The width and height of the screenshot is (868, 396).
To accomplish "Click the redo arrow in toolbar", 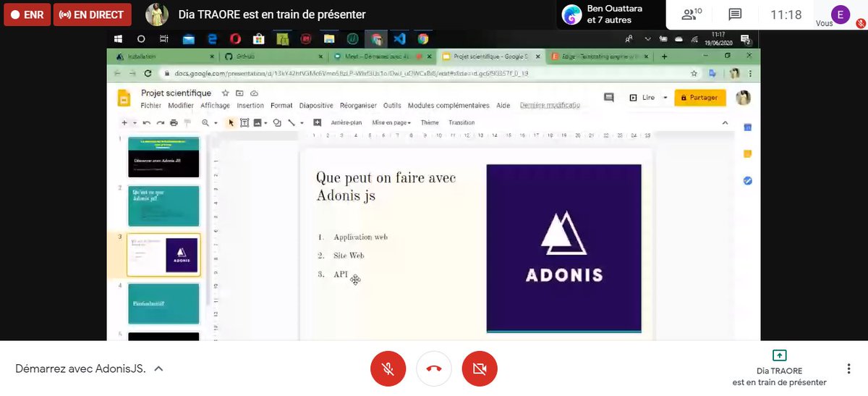I will coord(161,123).
